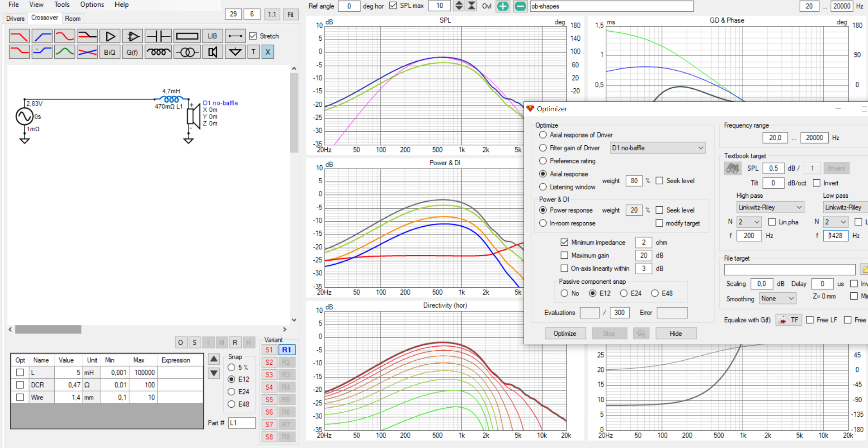Switch to the Drivers tab
Image resolution: width=868 pixels, height=448 pixels.
click(15, 19)
